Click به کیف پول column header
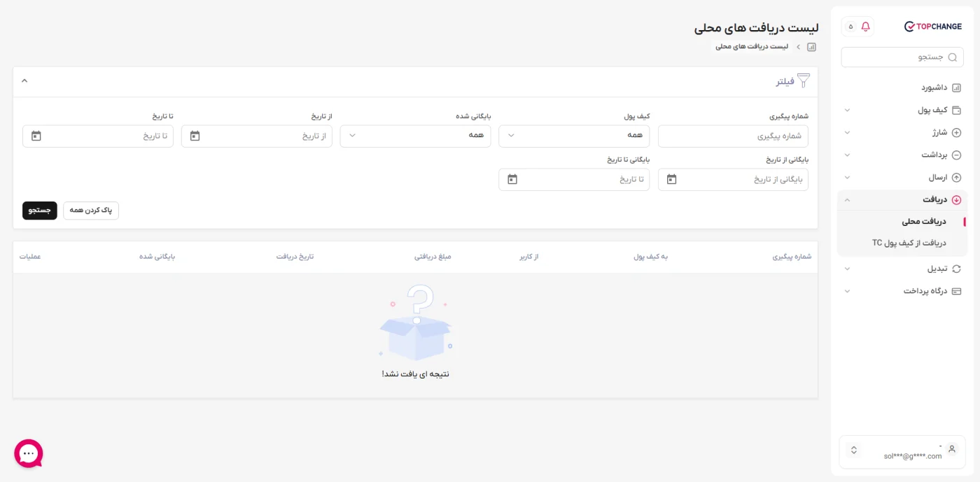Viewport: 980px width, 482px height. point(651,257)
